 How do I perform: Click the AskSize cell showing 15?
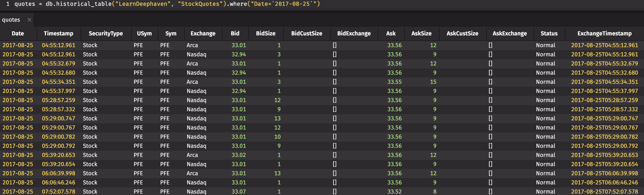433,82
